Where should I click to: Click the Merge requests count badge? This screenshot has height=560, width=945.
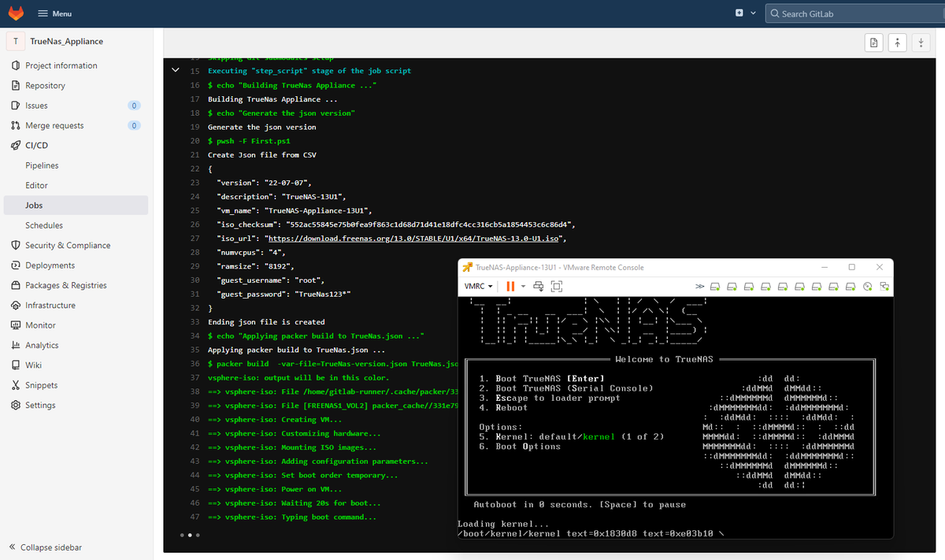(134, 125)
